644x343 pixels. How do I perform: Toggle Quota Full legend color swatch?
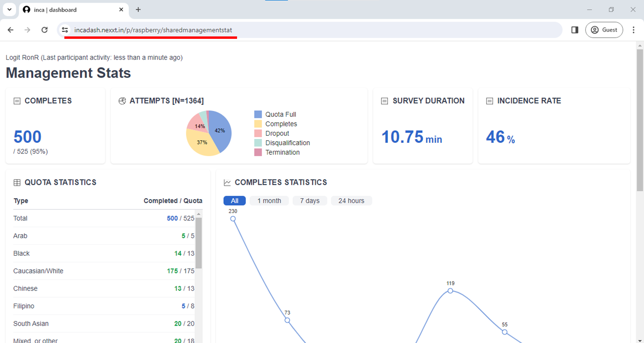point(258,114)
